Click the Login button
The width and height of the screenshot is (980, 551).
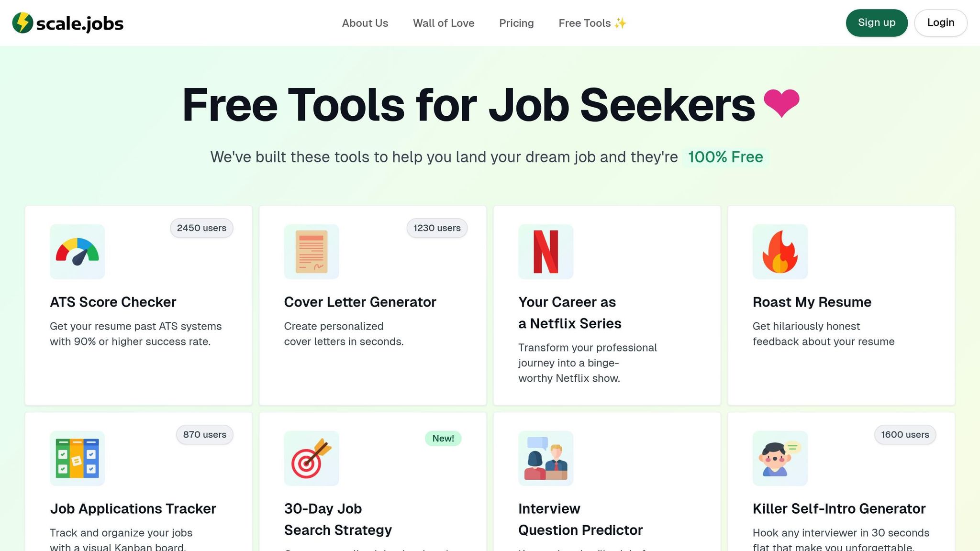[x=940, y=22]
